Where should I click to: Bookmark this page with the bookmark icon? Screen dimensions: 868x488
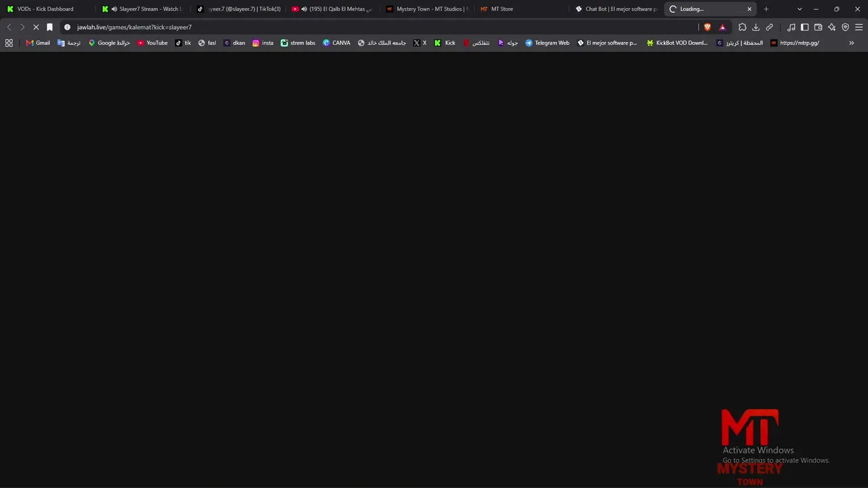50,27
